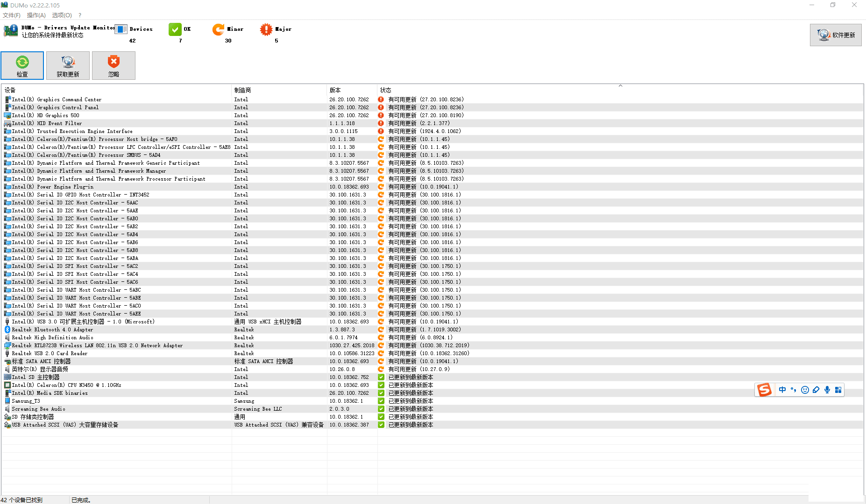Select Realtek Bluetooth 4.0 Adapter row
This screenshot has width=866, height=504.
(x=432, y=329)
